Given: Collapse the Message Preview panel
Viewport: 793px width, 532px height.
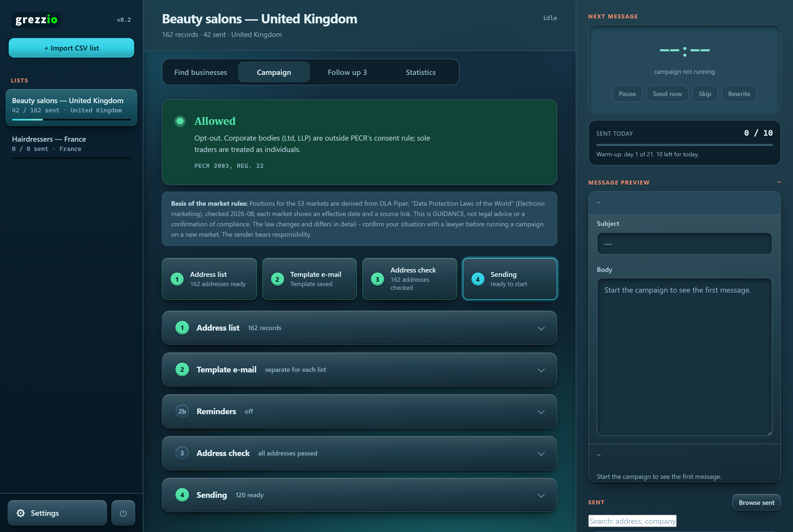Looking at the screenshot, I should 779,182.
